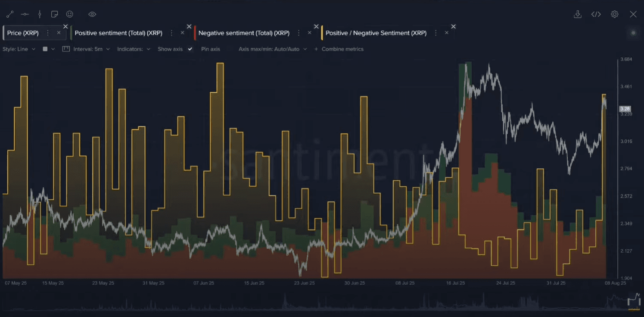Uncheck the Show axis checkbox
The width and height of the screenshot is (644, 317).
coord(190,49)
